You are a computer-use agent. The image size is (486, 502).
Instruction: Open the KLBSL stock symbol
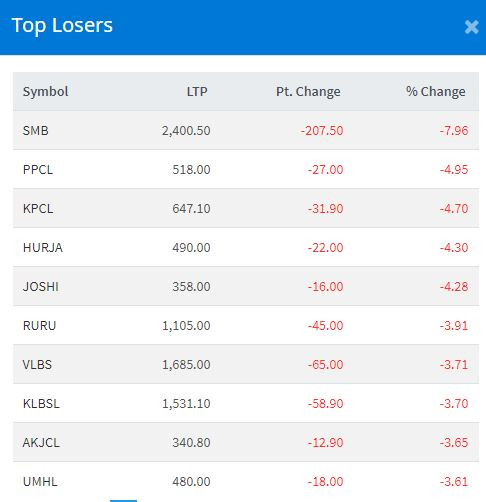click(x=41, y=403)
